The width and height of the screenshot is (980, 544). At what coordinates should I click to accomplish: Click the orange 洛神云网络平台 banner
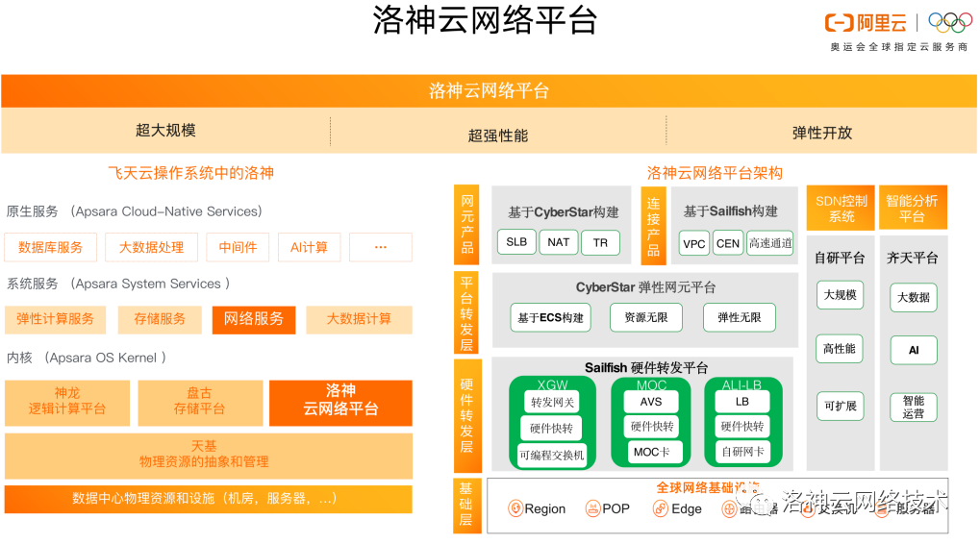489,91
